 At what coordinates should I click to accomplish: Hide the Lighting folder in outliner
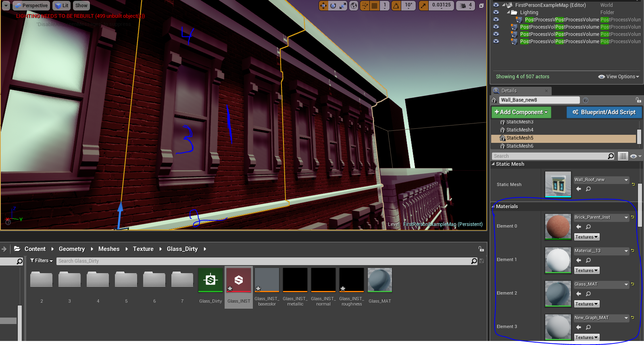click(496, 13)
